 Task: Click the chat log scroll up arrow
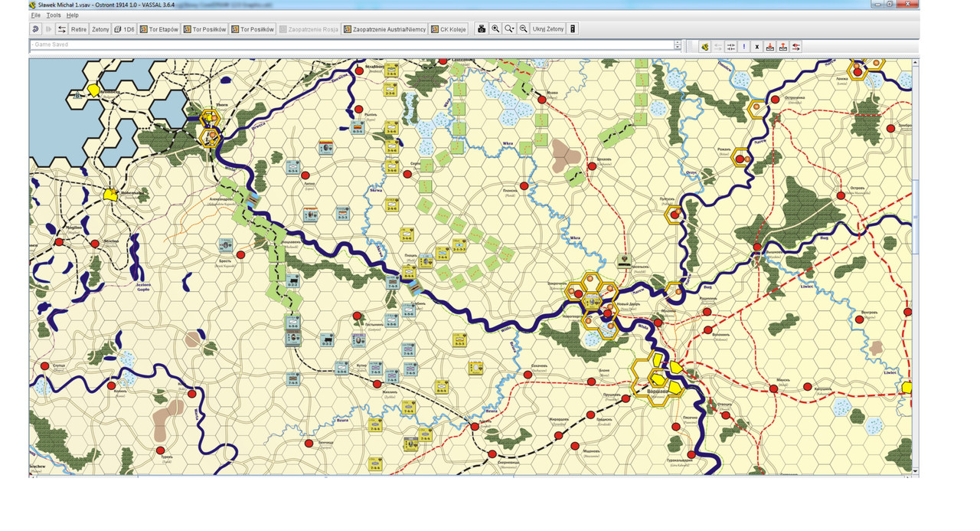point(678,42)
